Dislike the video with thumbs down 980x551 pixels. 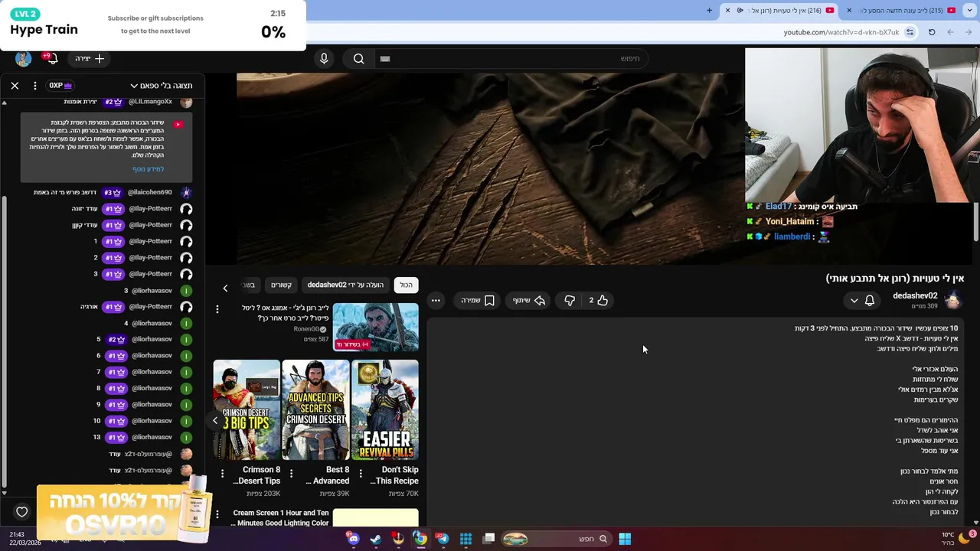[570, 301]
